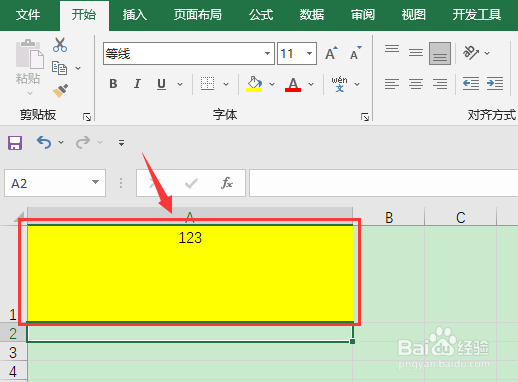Select bottom align icon
The image size is (518, 382).
coord(440,53)
